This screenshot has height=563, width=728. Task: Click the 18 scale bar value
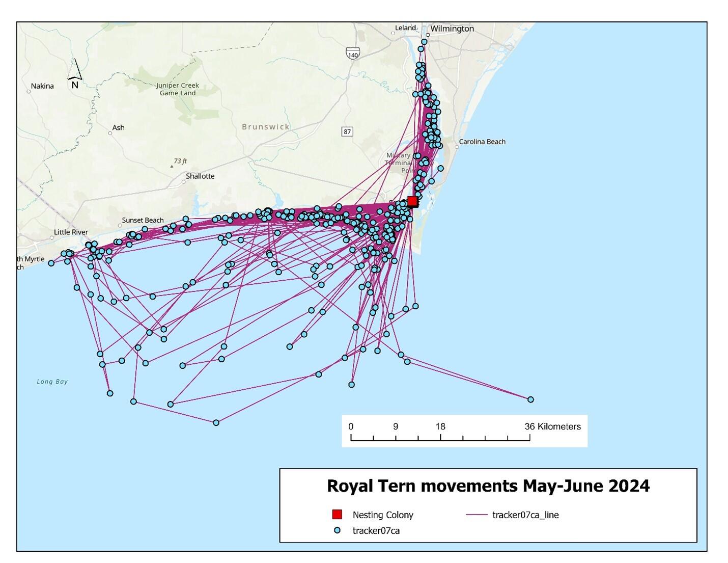click(440, 426)
